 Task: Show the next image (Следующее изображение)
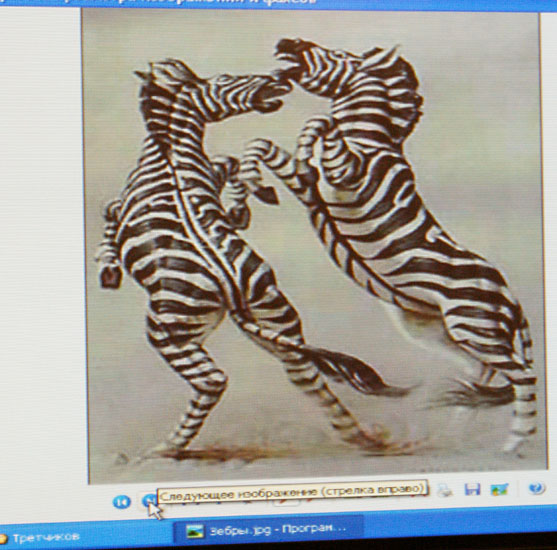[149, 501]
